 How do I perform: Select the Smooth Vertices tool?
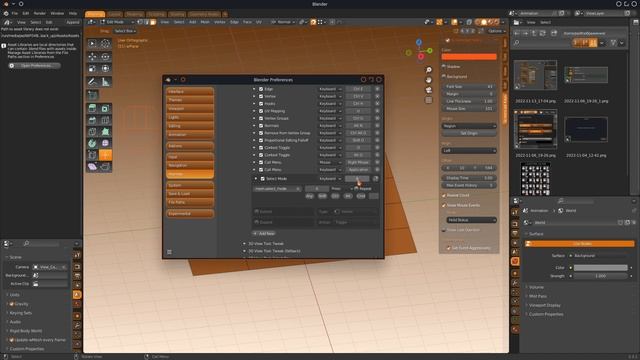click(x=105, y=143)
